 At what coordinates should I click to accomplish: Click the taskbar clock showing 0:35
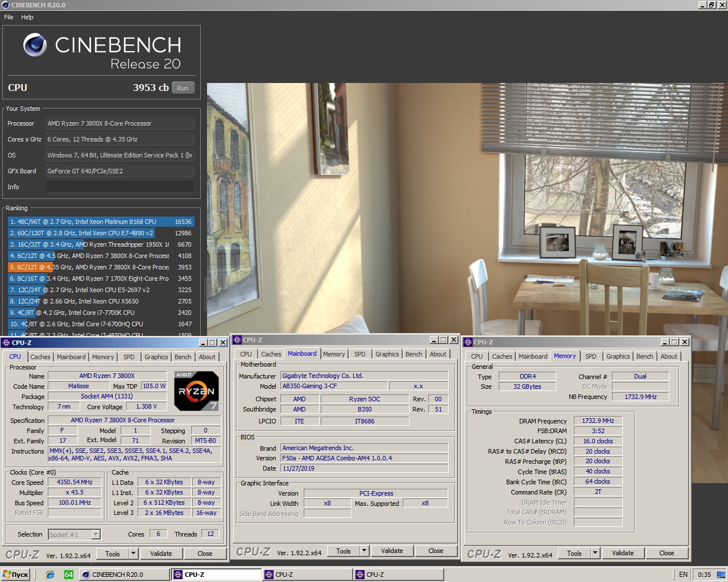(x=704, y=575)
